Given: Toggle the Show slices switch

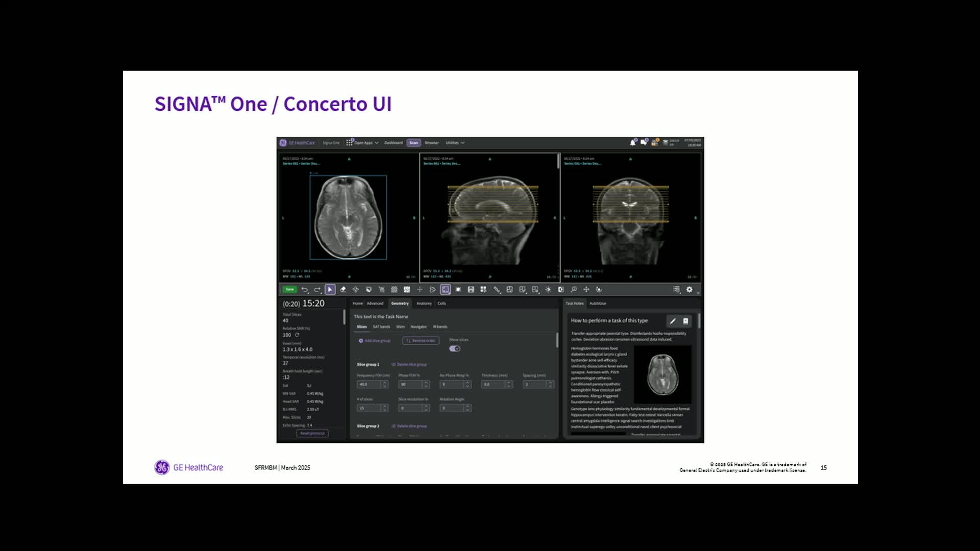Looking at the screenshot, I should tap(455, 349).
